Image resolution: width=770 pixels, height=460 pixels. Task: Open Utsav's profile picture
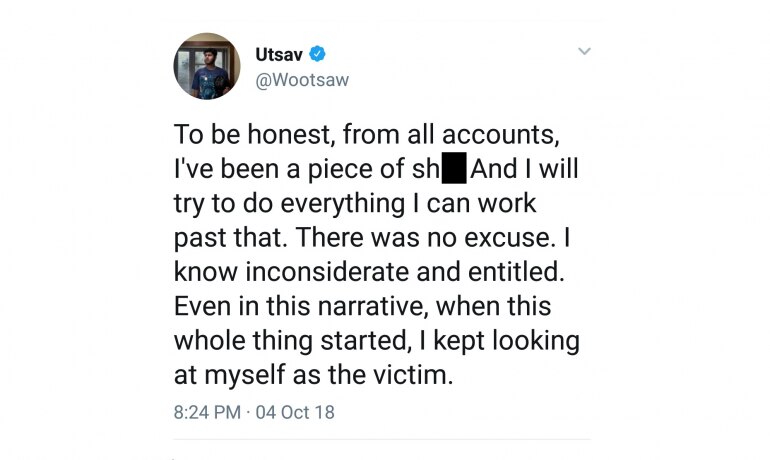pos(207,66)
